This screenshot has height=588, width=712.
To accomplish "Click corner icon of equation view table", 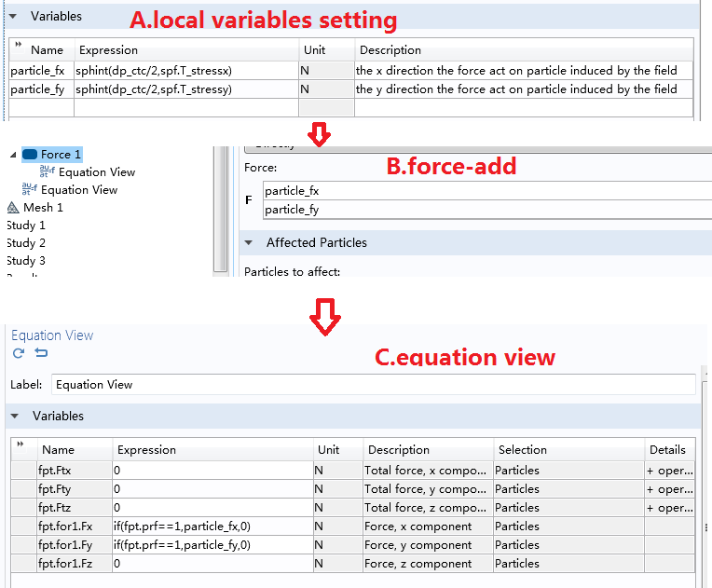I will click(x=21, y=445).
